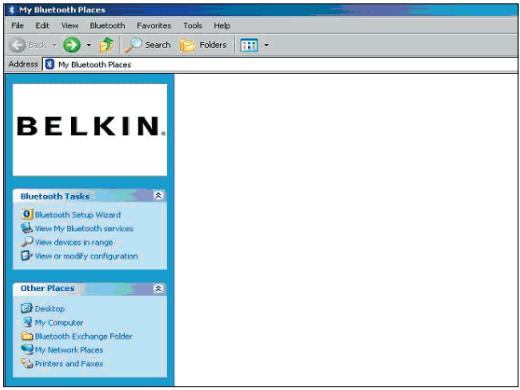Screen dimensions: 520x390
Task: Click the devices in range magnifier icon
Action: 27,242
